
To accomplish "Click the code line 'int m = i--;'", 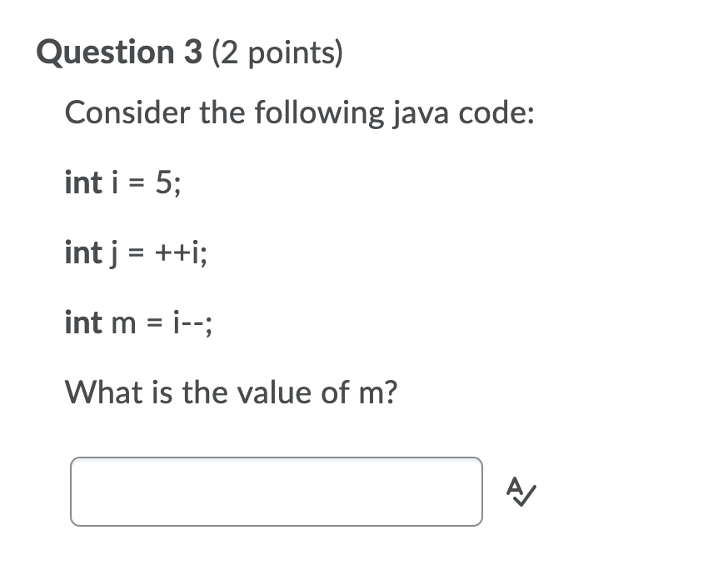I will tap(138, 323).
